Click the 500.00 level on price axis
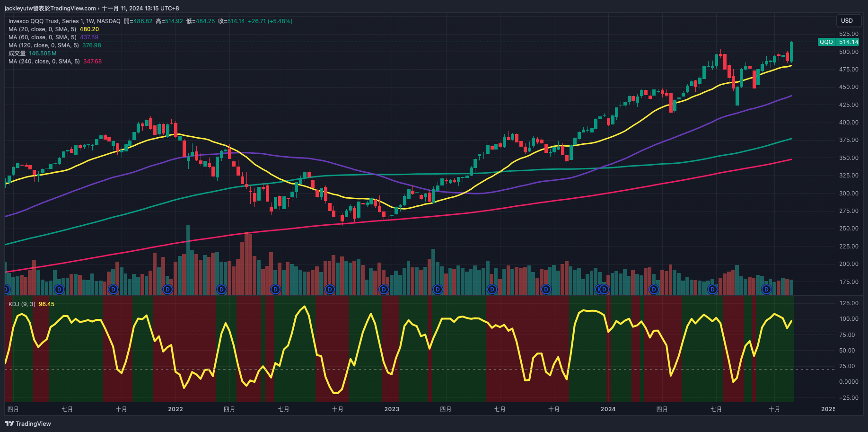Viewport: 868px width, 432px height. (849, 52)
